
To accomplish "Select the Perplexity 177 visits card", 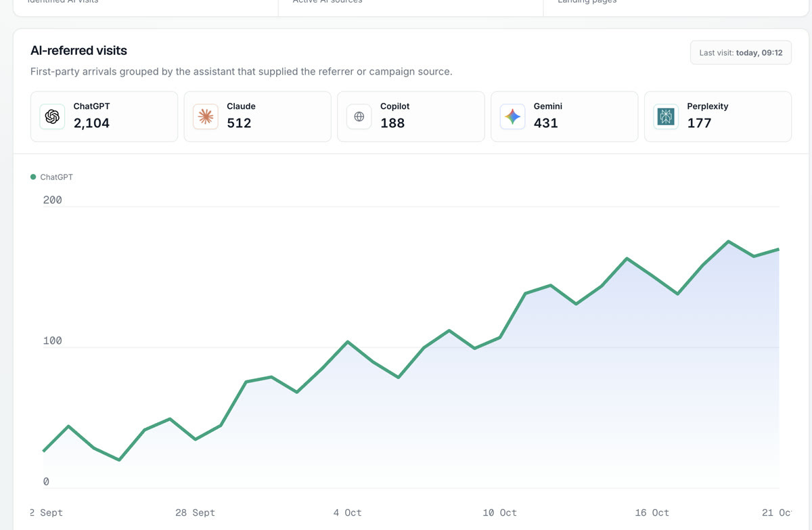I will tap(718, 116).
